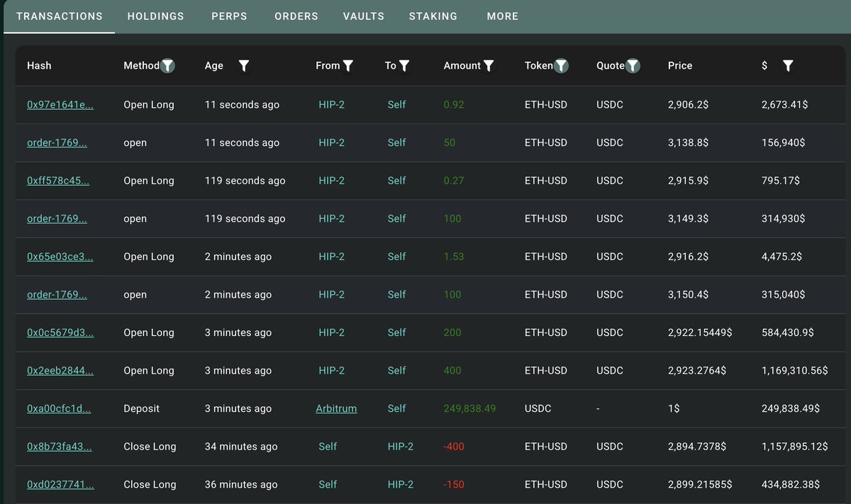The image size is (851, 504).
Task: Open the Amount column filter
Action: click(488, 65)
